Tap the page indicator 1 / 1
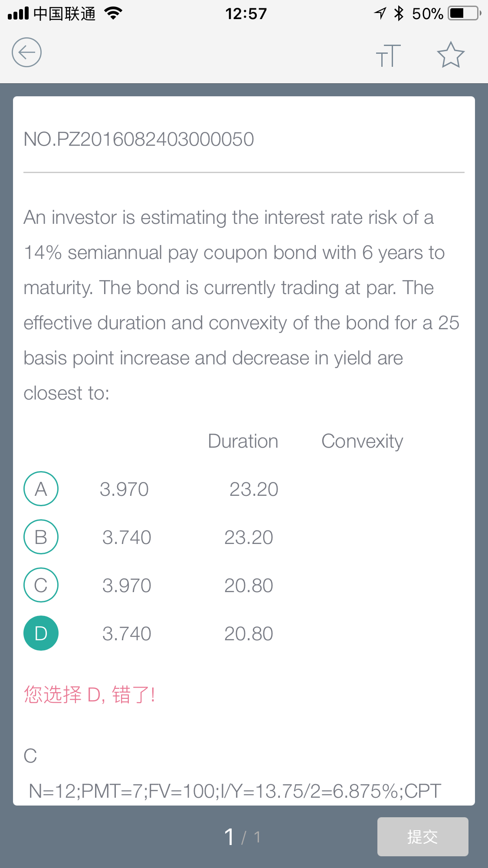This screenshot has width=488, height=868. (x=242, y=837)
